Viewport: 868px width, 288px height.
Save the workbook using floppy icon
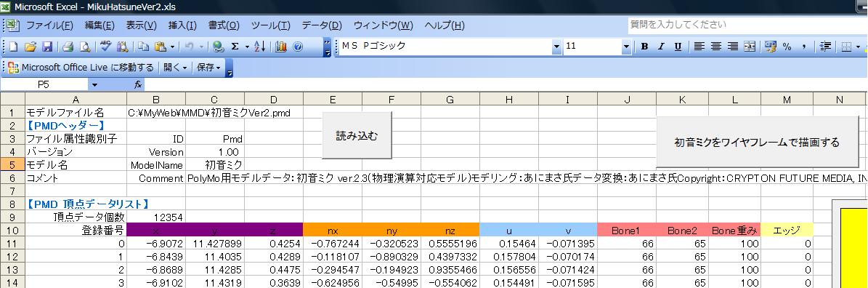47,47
